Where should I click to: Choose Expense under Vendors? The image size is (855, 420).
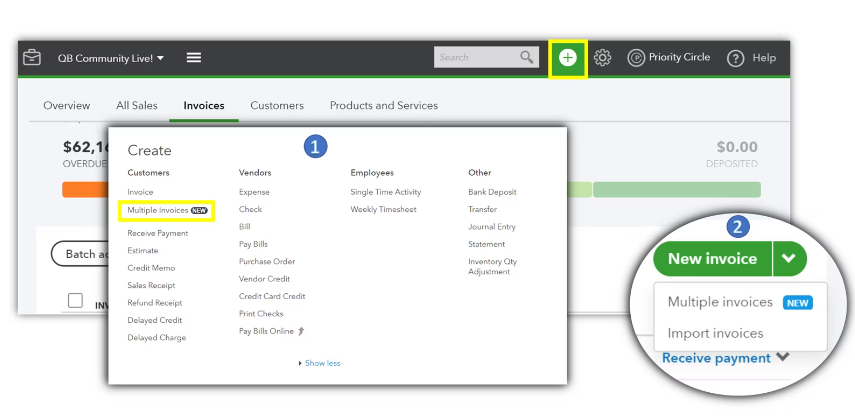(x=254, y=192)
